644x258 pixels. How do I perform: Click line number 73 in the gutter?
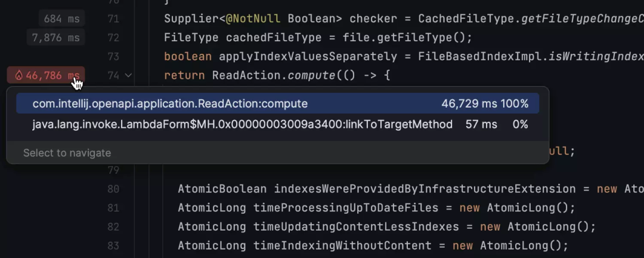tap(113, 57)
